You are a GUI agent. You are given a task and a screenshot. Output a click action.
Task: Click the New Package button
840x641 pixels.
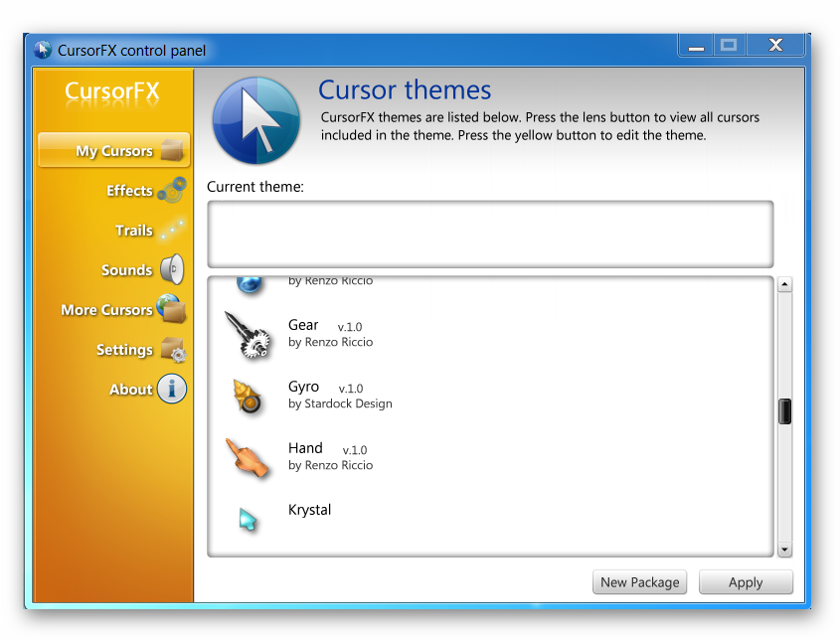tap(639, 581)
